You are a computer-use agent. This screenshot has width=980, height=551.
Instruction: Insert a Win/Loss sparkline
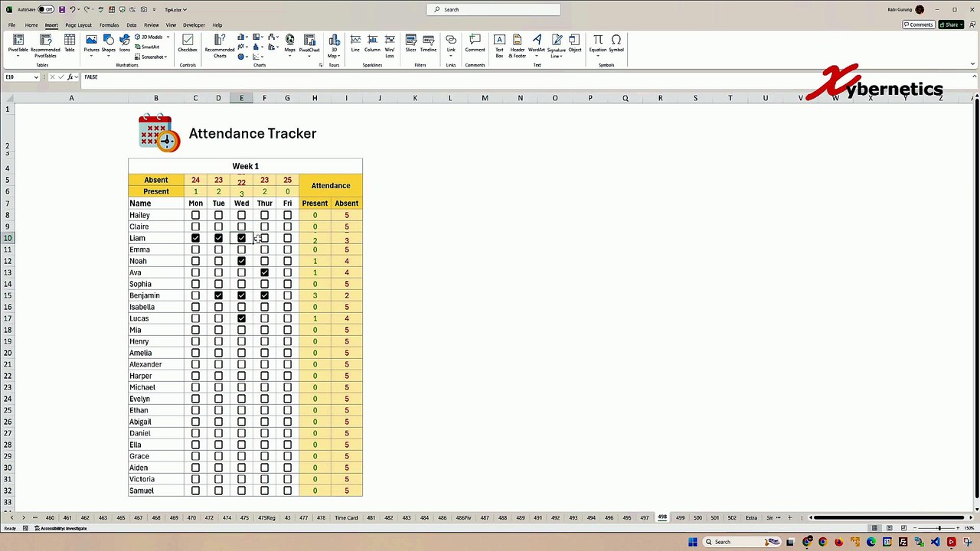pyautogui.click(x=390, y=46)
